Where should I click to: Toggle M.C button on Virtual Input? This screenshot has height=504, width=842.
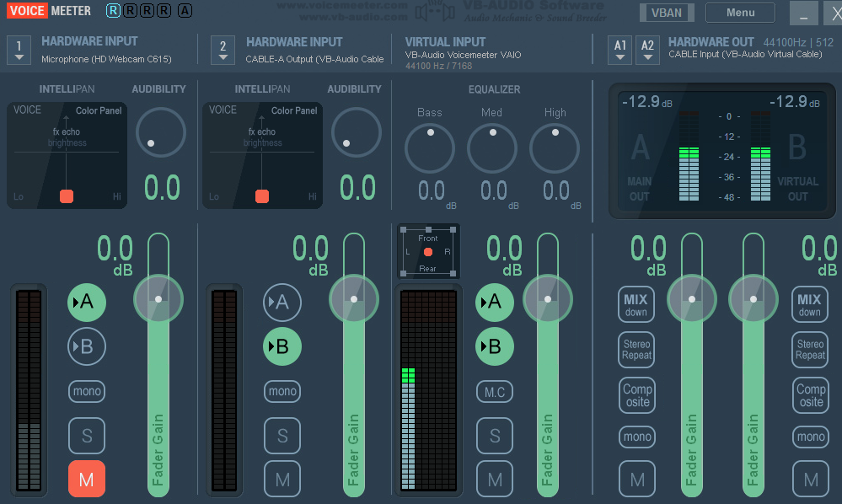coord(495,392)
